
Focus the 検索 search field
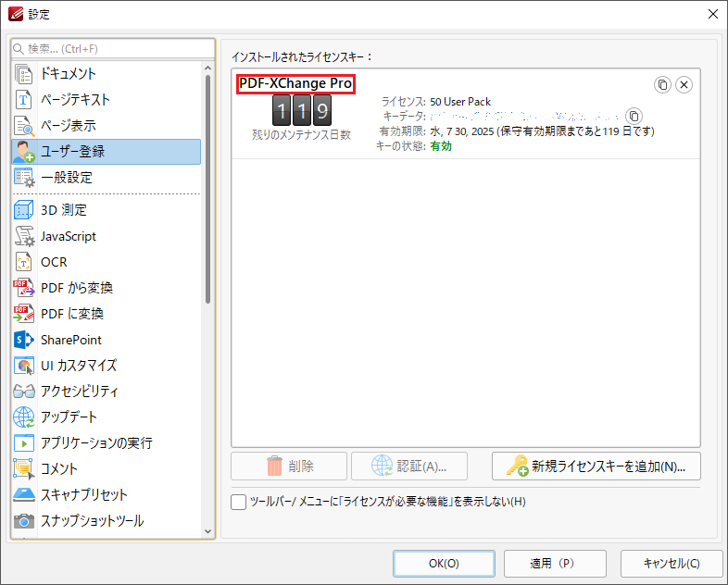pos(113,49)
